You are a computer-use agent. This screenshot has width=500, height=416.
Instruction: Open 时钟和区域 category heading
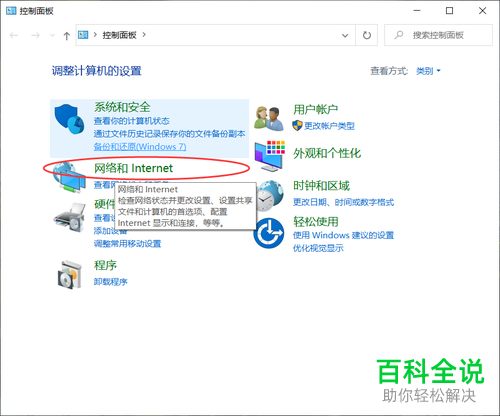click(x=321, y=186)
